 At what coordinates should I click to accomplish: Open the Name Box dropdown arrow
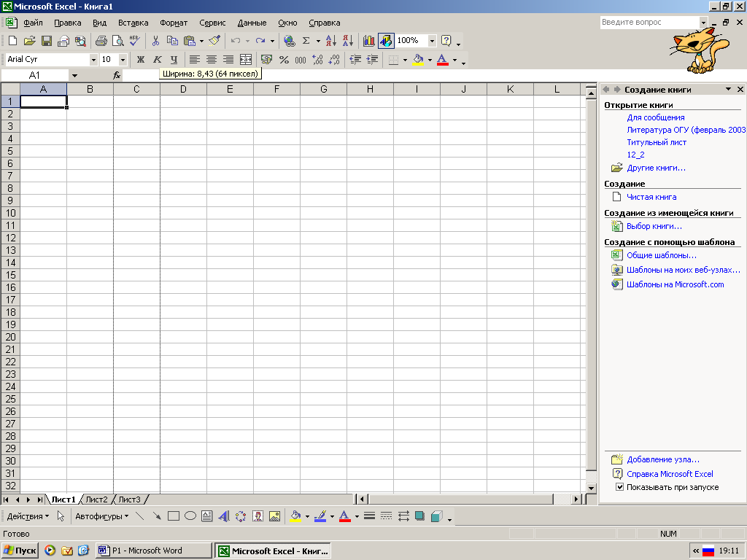click(74, 75)
